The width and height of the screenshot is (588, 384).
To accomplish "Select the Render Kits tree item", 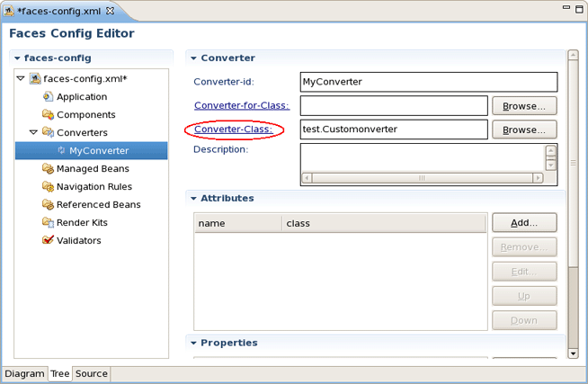I will [82, 223].
